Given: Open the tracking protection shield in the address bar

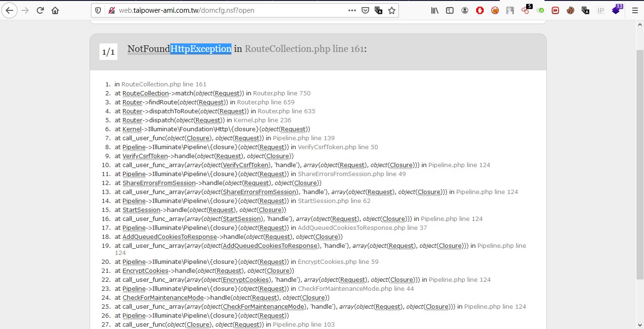Looking at the screenshot, I should pos(99,10).
